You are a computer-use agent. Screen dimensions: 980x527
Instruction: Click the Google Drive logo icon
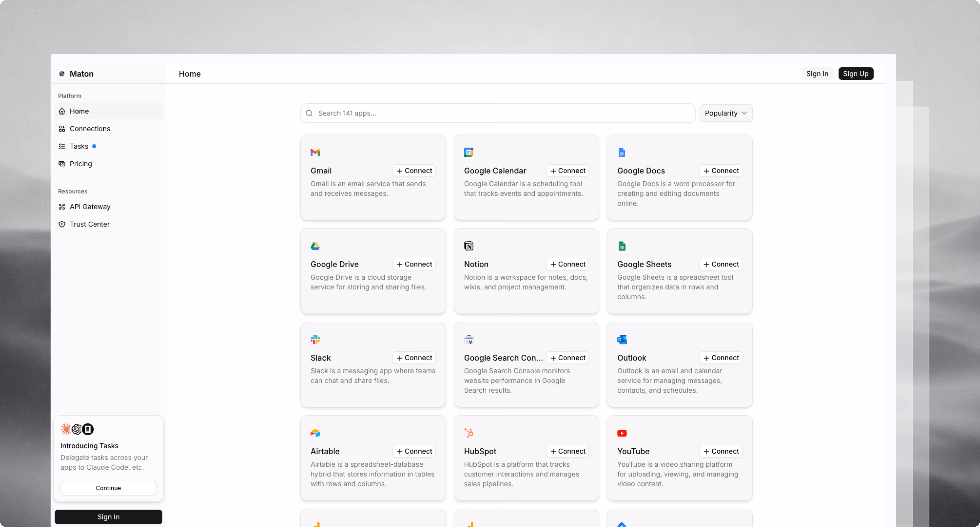coord(315,246)
